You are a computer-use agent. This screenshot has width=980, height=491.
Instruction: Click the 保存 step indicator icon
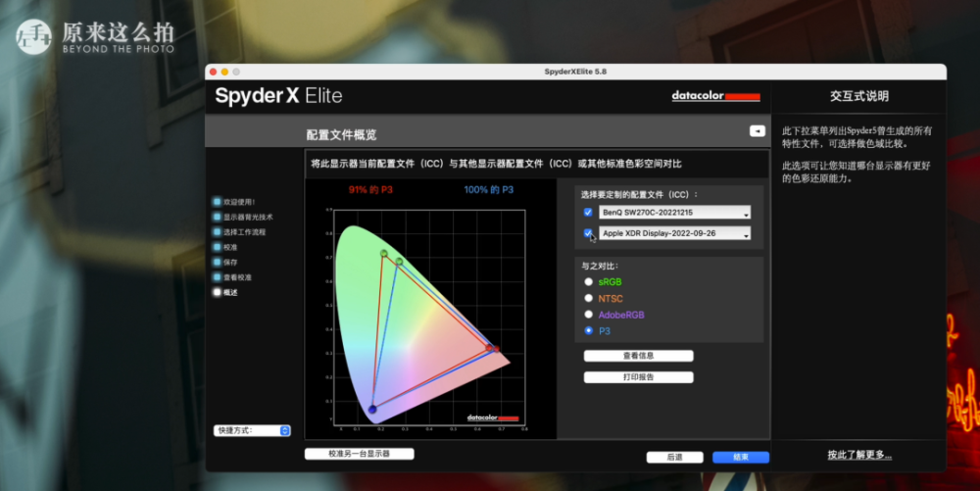pos(217,262)
